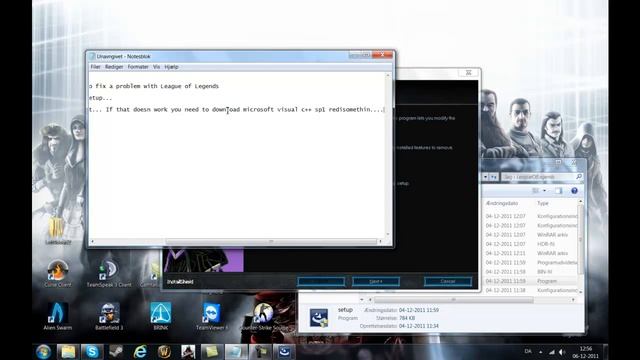The width and height of the screenshot is (640, 360).
Task: Open the Explorer view options dropdown arrow
Action: 544,191
